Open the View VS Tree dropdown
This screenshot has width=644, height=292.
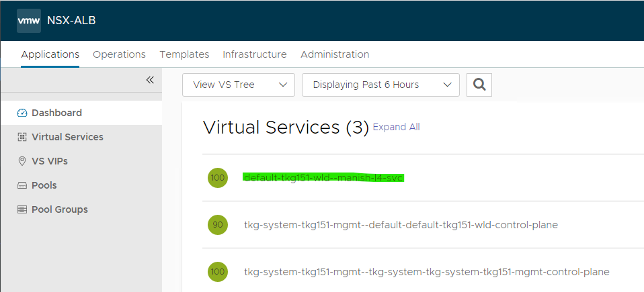point(239,85)
